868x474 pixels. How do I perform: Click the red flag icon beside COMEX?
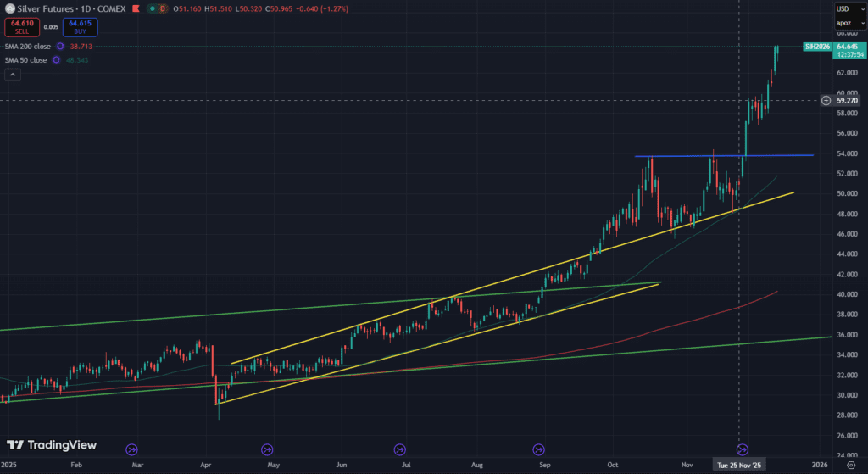pyautogui.click(x=136, y=8)
